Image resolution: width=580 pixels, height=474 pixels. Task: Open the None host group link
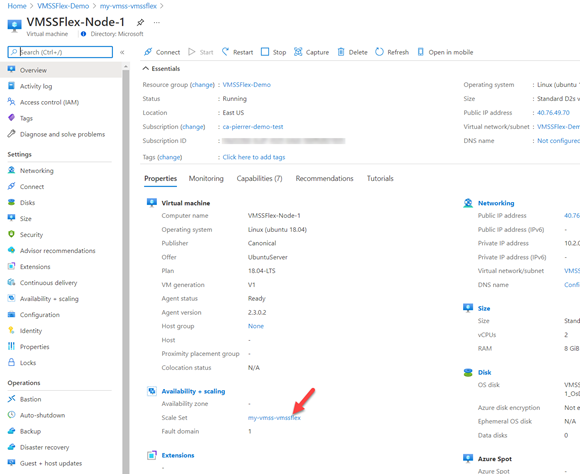coord(256,326)
